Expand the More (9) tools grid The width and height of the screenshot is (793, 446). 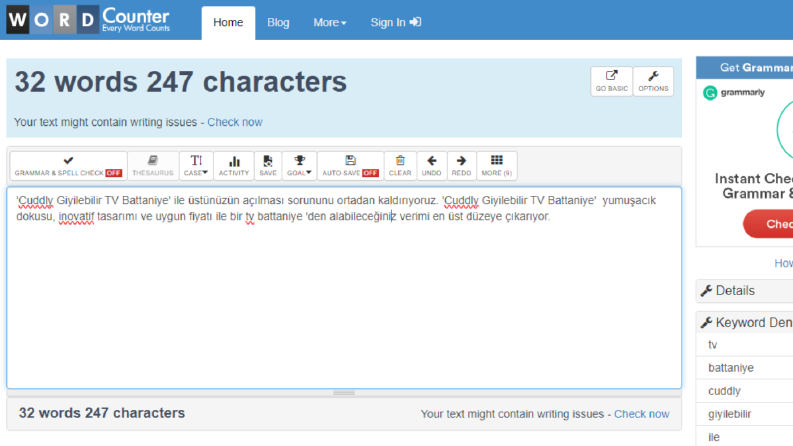(497, 166)
